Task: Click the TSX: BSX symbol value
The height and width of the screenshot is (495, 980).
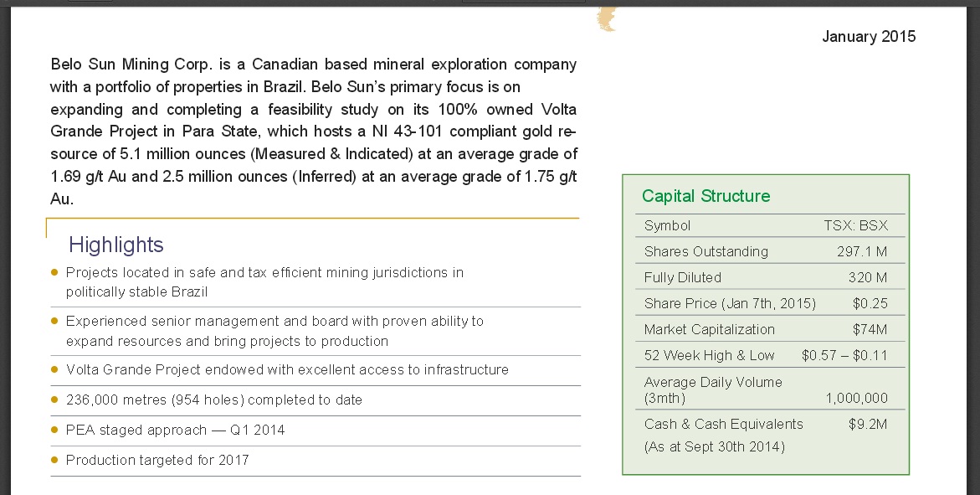Action: pyautogui.click(x=855, y=226)
